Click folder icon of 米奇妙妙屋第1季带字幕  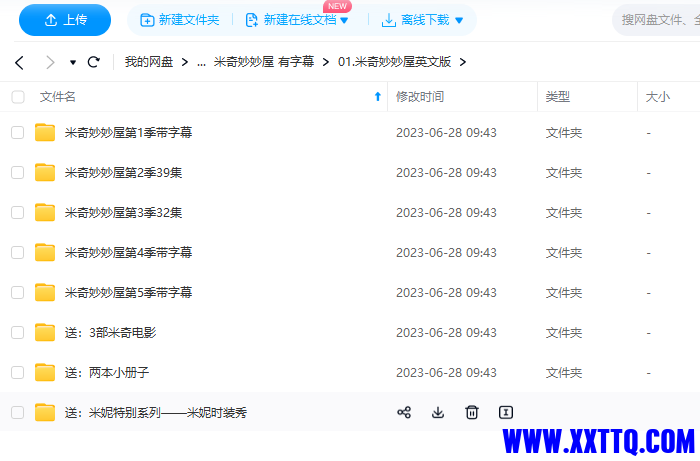coord(45,133)
